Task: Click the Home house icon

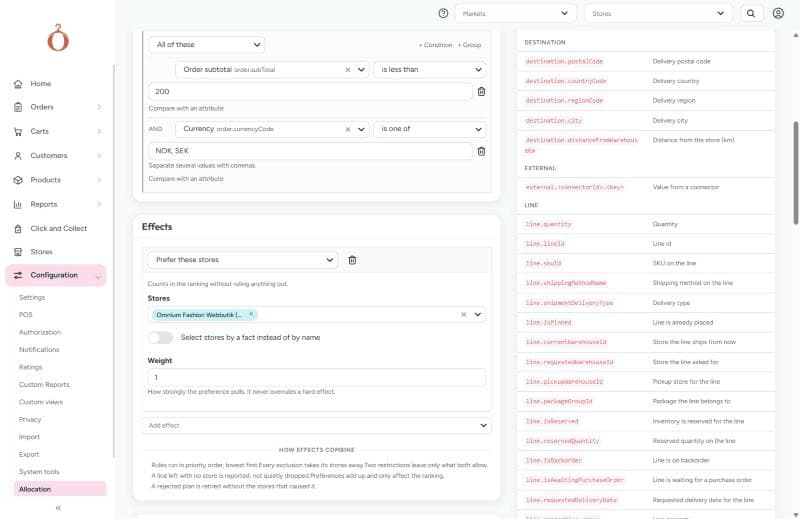Action: (x=18, y=84)
